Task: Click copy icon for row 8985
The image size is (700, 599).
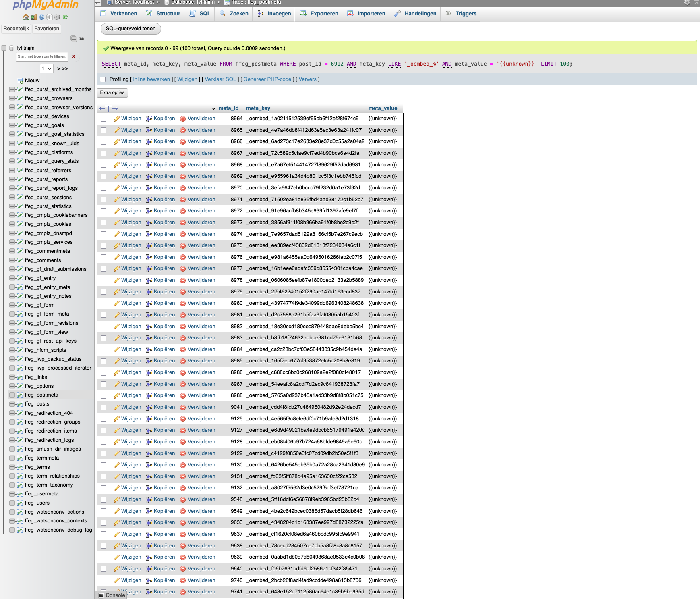Action: tap(149, 361)
